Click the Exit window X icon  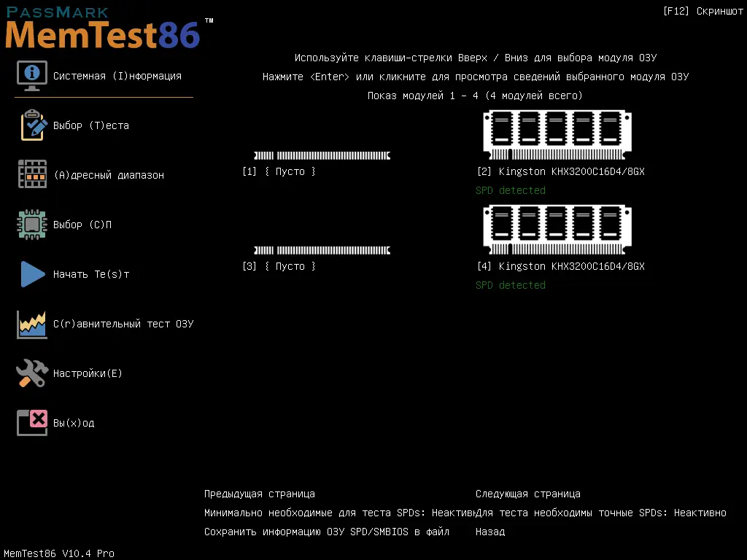pos(32,422)
